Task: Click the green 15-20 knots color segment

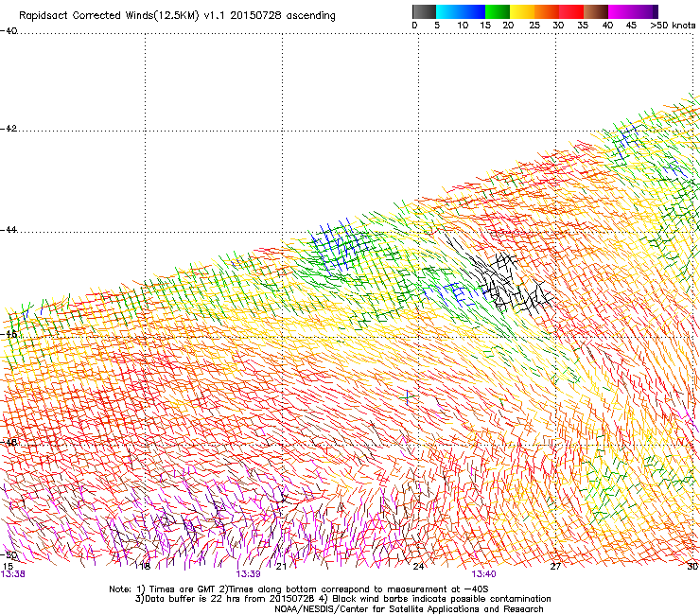Action: point(498,11)
